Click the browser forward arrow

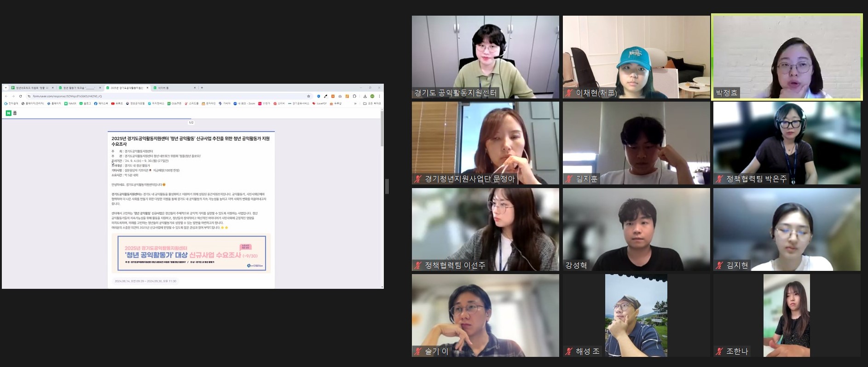click(13, 96)
